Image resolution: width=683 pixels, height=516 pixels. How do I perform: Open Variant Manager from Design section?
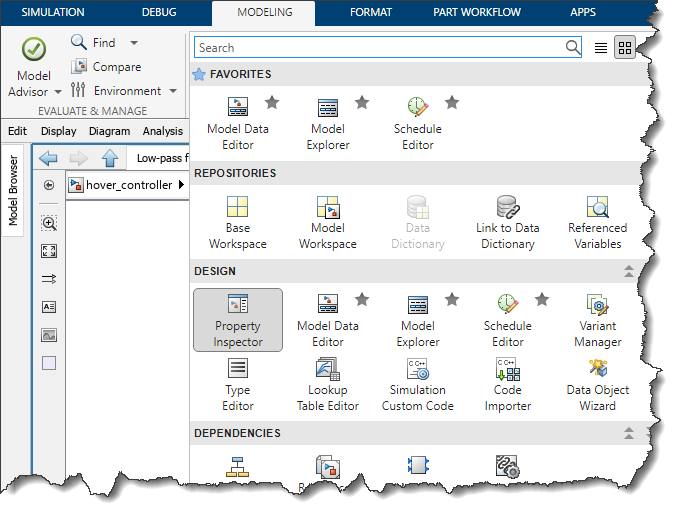597,320
